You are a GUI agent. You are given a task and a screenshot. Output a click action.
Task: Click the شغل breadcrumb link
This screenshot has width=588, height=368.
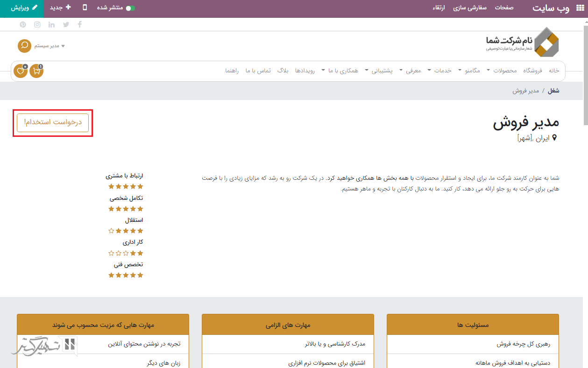pyautogui.click(x=553, y=91)
